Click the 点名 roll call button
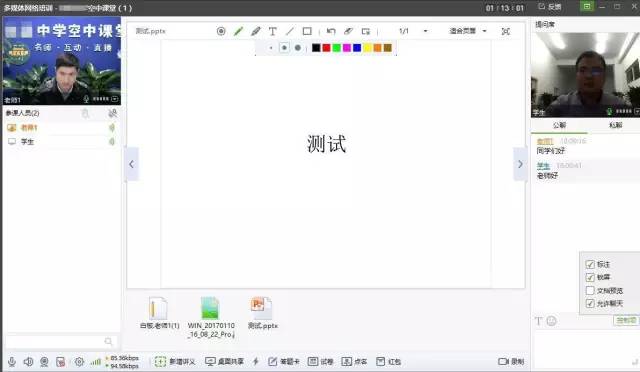The width and height of the screenshot is (640, 372). (354, 362)
